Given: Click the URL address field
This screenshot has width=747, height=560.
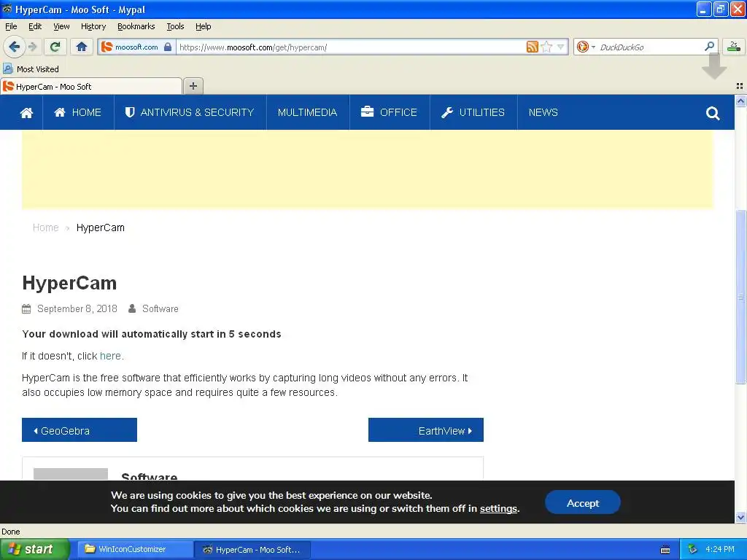Looking at the screenshot, I should [352, 47].
